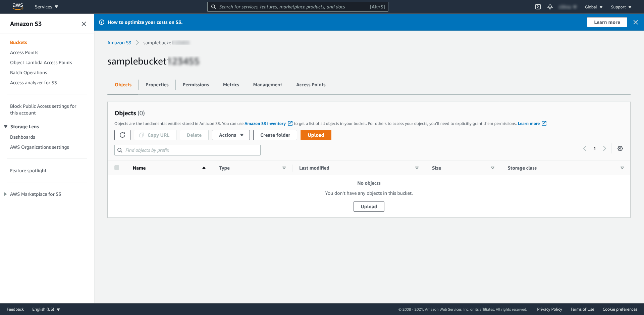
Task: Open Storage Lens Dashboards
Action: [x=22, y=137]
